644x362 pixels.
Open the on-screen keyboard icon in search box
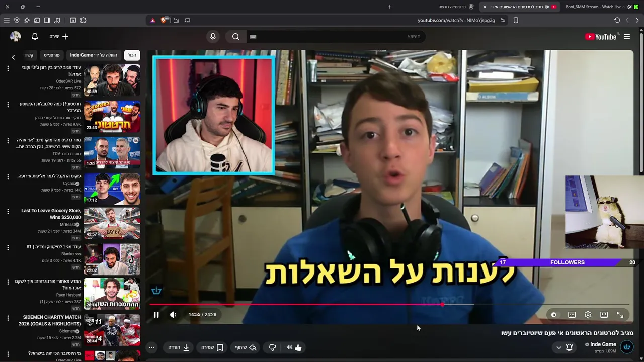tap(253, 37)
